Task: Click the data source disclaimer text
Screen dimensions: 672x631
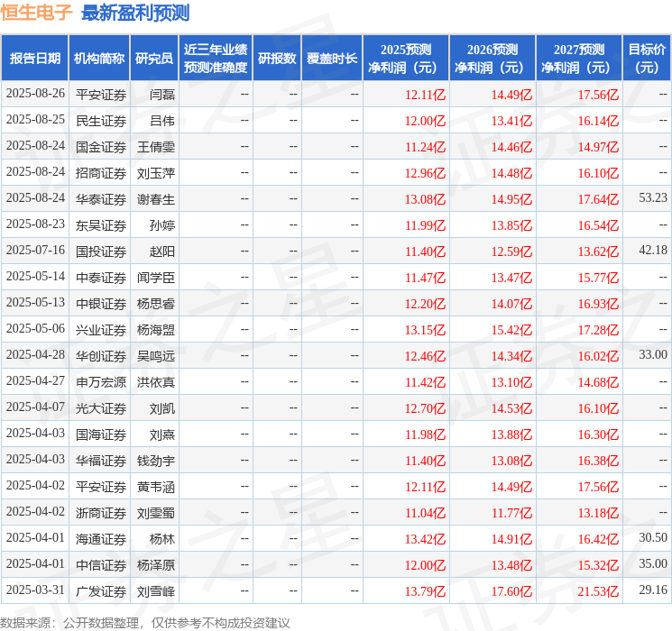Action: (x=145, y=622)
